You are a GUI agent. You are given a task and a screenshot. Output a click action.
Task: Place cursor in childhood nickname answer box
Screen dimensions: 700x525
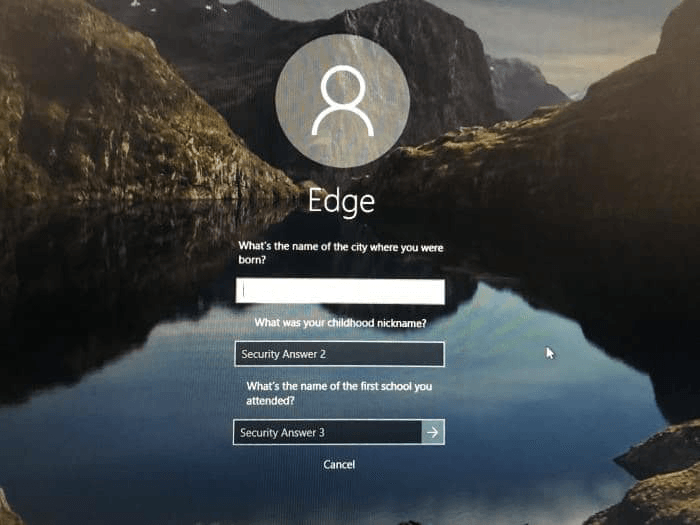click(x=339, y=354)
